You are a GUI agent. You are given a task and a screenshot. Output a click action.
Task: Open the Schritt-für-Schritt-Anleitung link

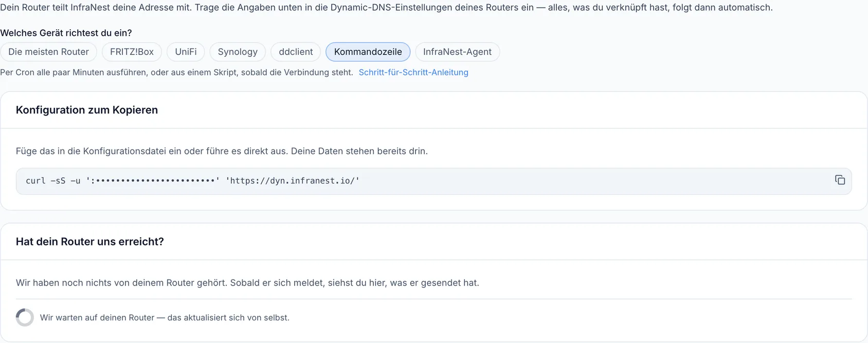(x=413, y=72)
